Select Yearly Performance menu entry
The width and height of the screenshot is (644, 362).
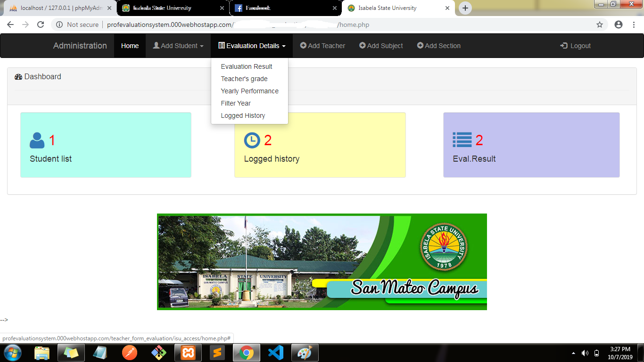tap(249, 91)
